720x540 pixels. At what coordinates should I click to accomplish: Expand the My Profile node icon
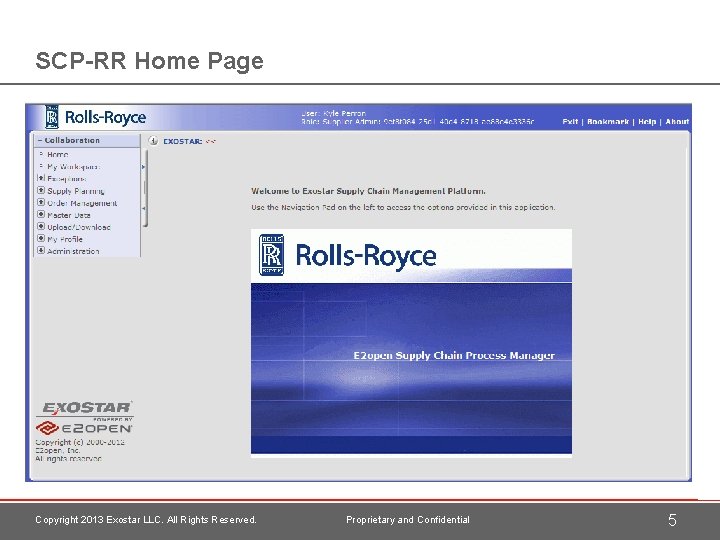click(41, 238)
